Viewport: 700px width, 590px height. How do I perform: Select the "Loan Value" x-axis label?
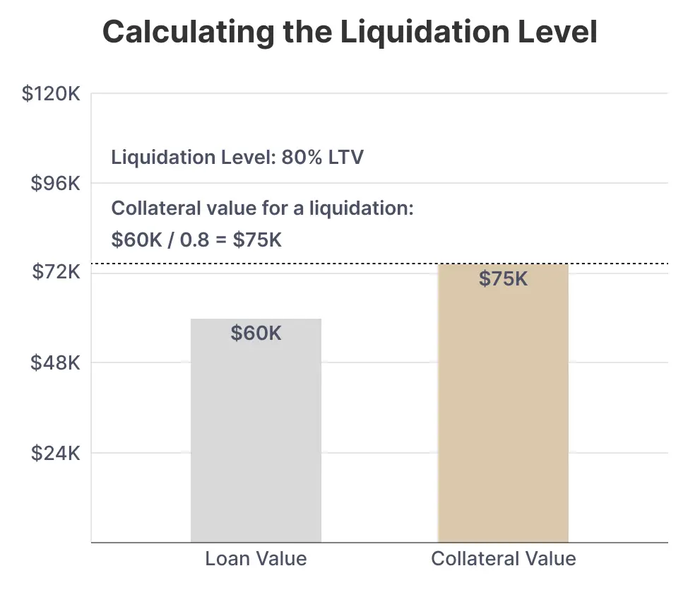pos(256,559)
